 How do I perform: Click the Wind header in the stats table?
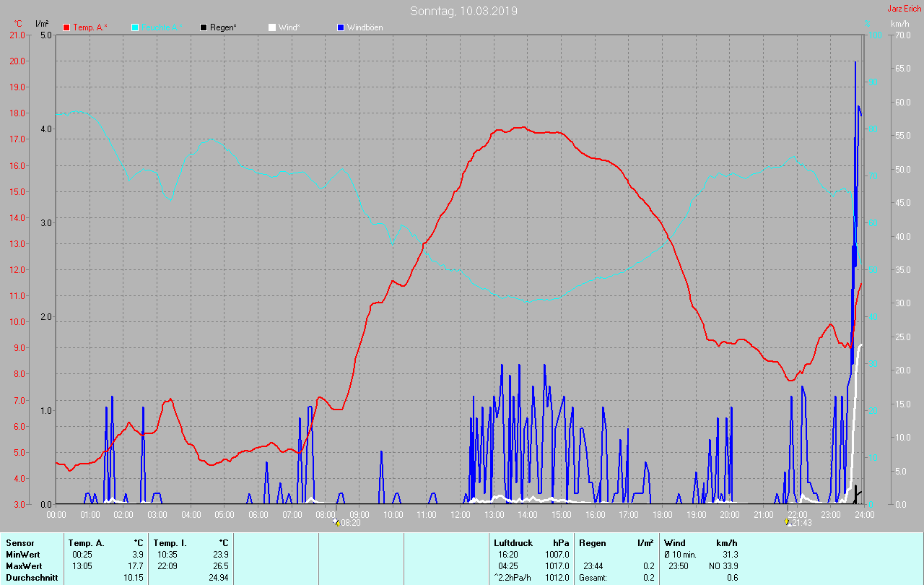[x=675, y=543]
